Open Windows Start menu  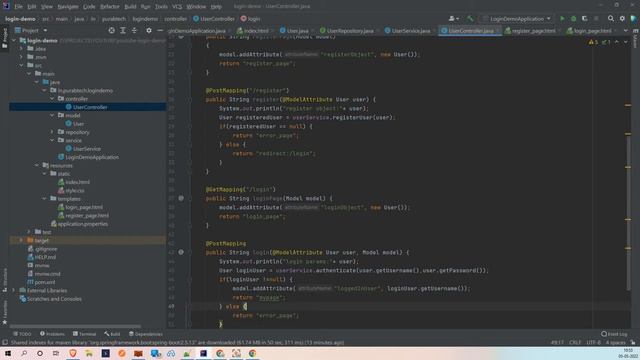[x=8, y=353]
